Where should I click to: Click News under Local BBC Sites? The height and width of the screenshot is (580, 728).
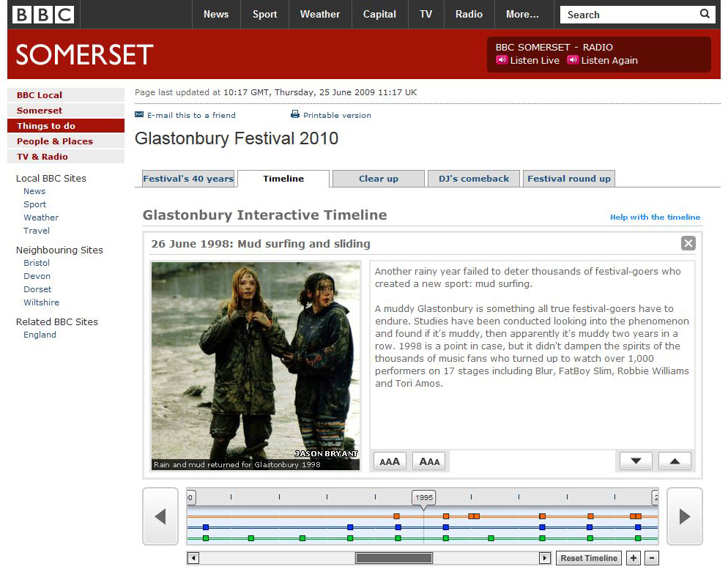[x=34, y=191]
